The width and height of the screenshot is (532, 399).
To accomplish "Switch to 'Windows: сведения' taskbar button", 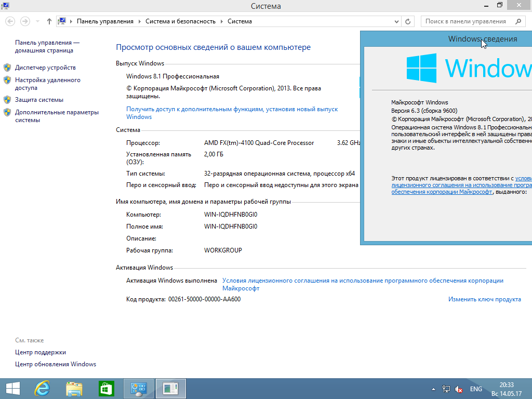I will 170,389.
